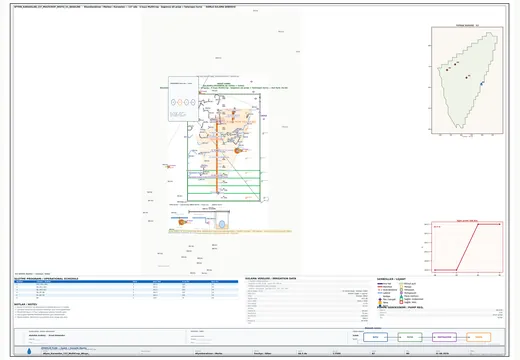Click the 'SEMBOLLER / LEJANT' heading
This screenshot has height=360, width=520.
(391, 279)
